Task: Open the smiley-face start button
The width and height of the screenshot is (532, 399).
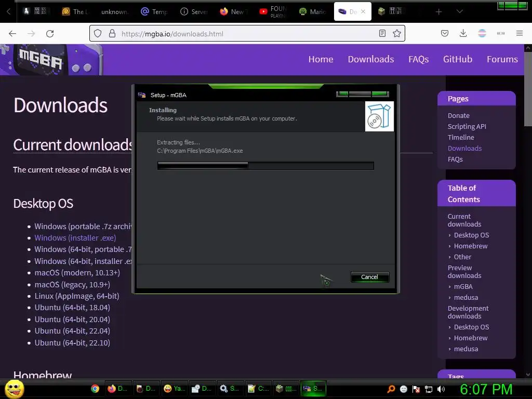Action: 14,389
